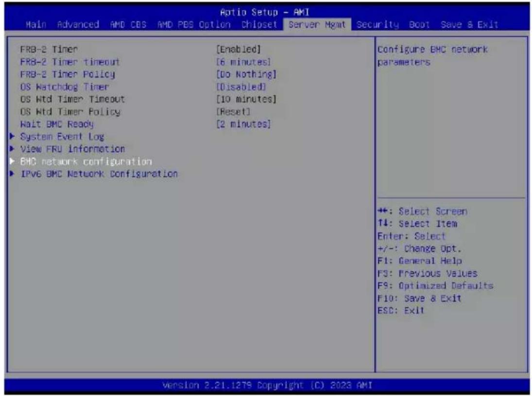Open the Boot tab
532x396 pixels.
point(419,24)
